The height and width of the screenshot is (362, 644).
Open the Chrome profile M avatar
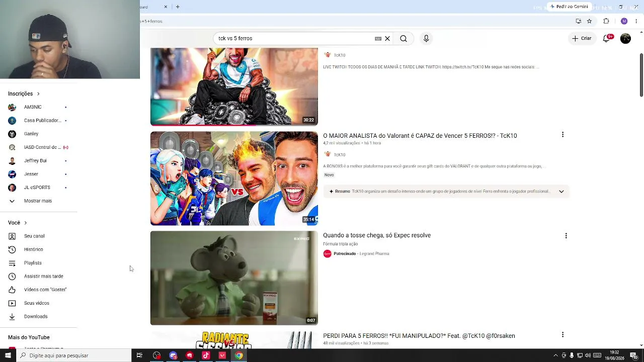(624, 21)
